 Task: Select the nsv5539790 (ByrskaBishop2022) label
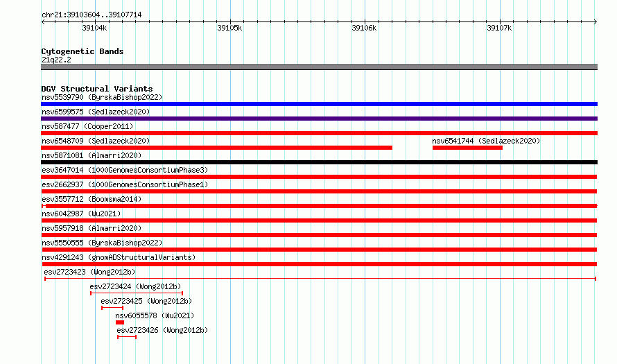point(102,97)
